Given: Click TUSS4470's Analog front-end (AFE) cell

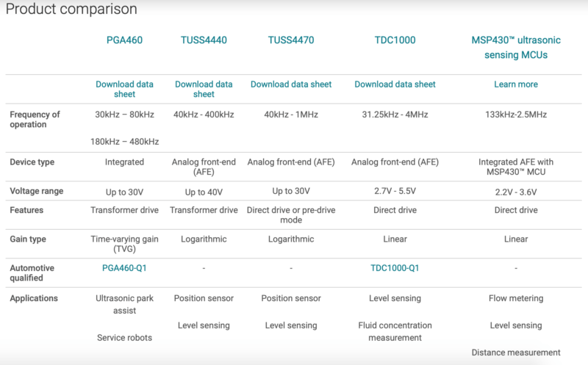Looking at the screenshot, I should click(x=291, y=162).
